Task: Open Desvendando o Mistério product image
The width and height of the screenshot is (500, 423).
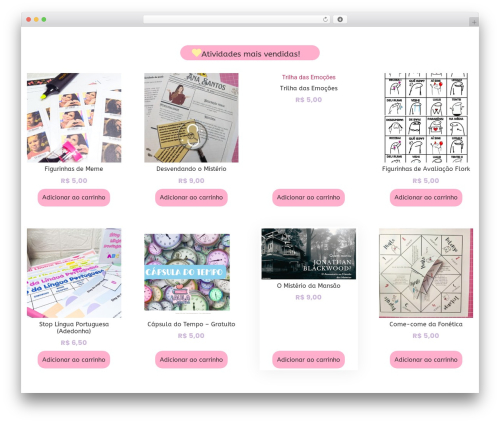Action: click(x=191, y=118)
